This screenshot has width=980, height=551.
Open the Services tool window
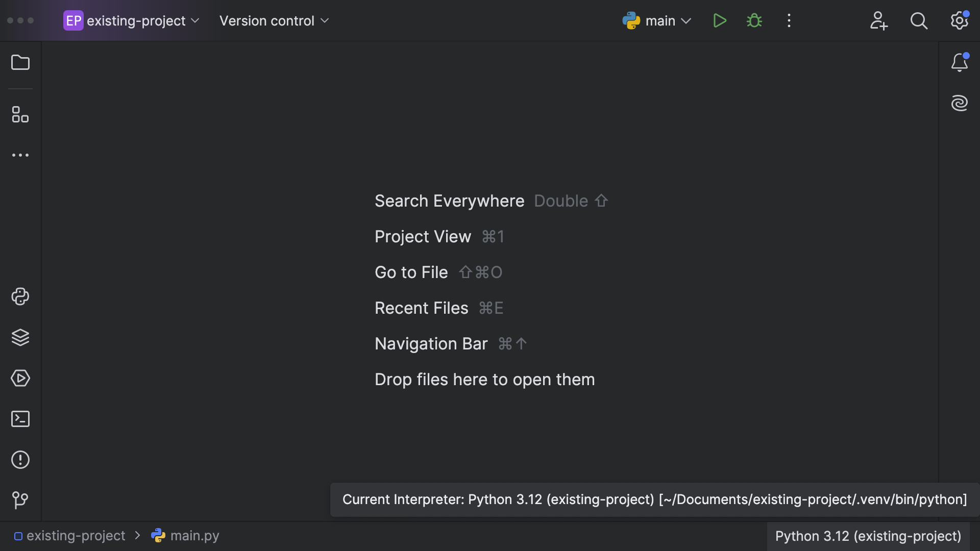coord(20,379)
